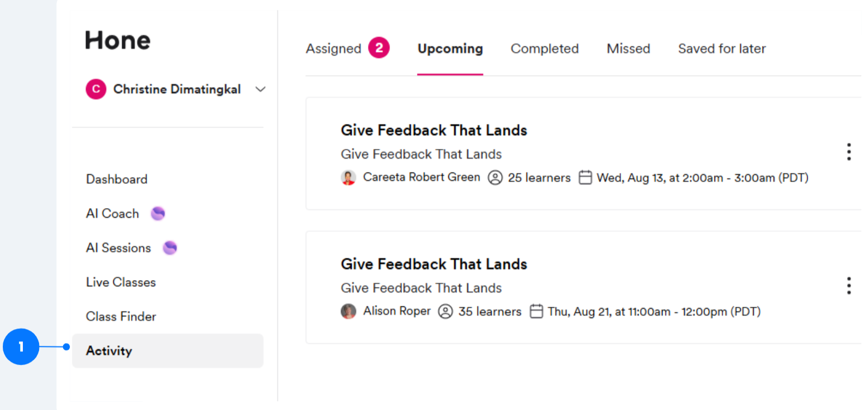Click the learners icon beside 25 learners
The width and height of the screenshot is (868, 410).
click(x=495, y=178)
